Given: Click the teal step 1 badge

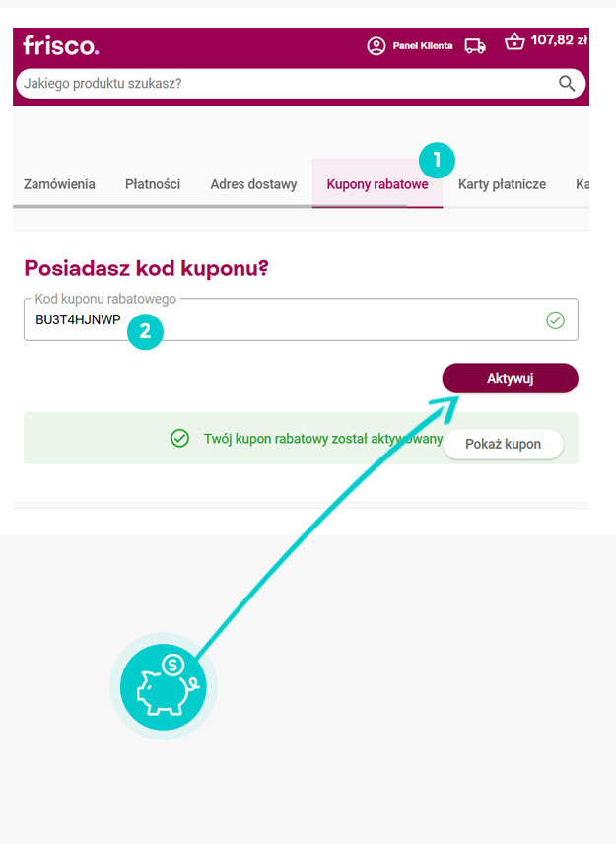Looking at the screenshot, I should (437, 159).
